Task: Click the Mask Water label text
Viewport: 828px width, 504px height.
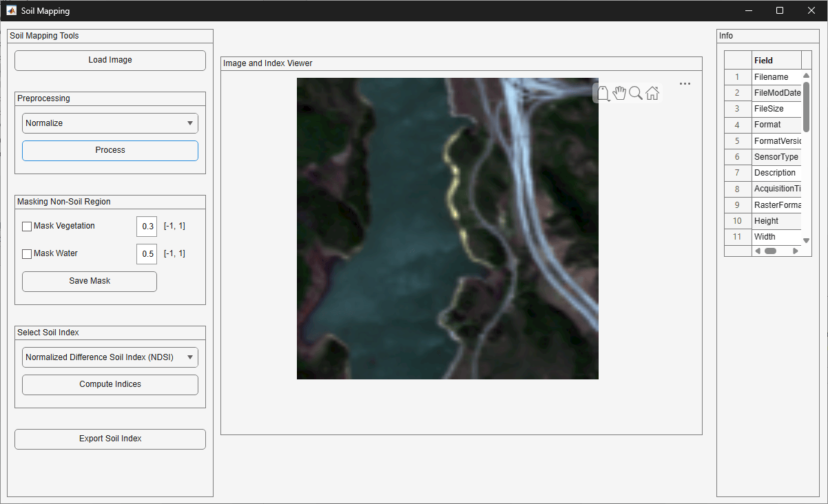Action: point(56,253)
